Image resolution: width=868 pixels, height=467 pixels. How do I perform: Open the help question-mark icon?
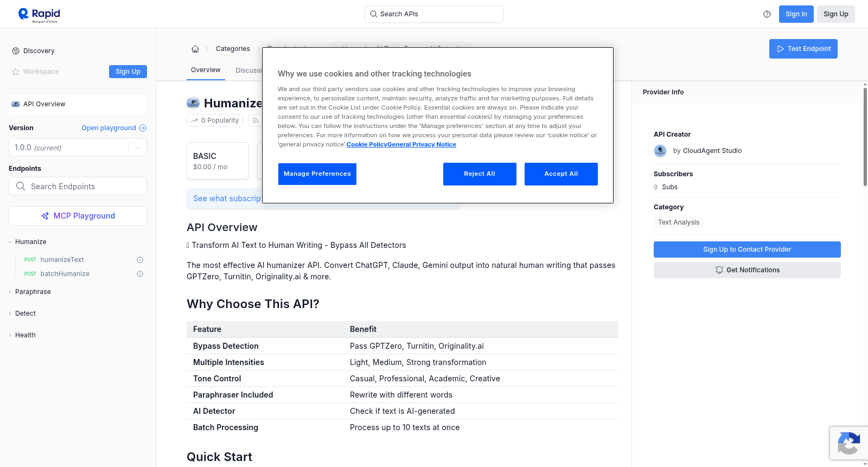(767, 14)
